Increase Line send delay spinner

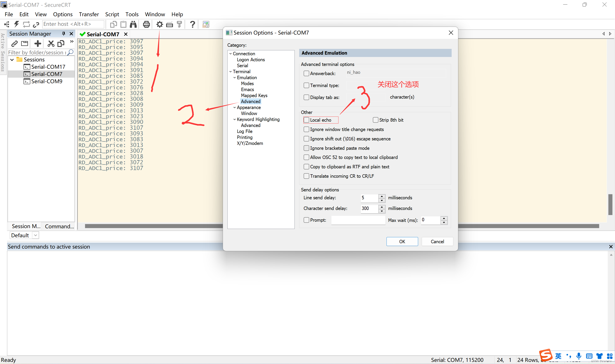[x=382, y=196]
